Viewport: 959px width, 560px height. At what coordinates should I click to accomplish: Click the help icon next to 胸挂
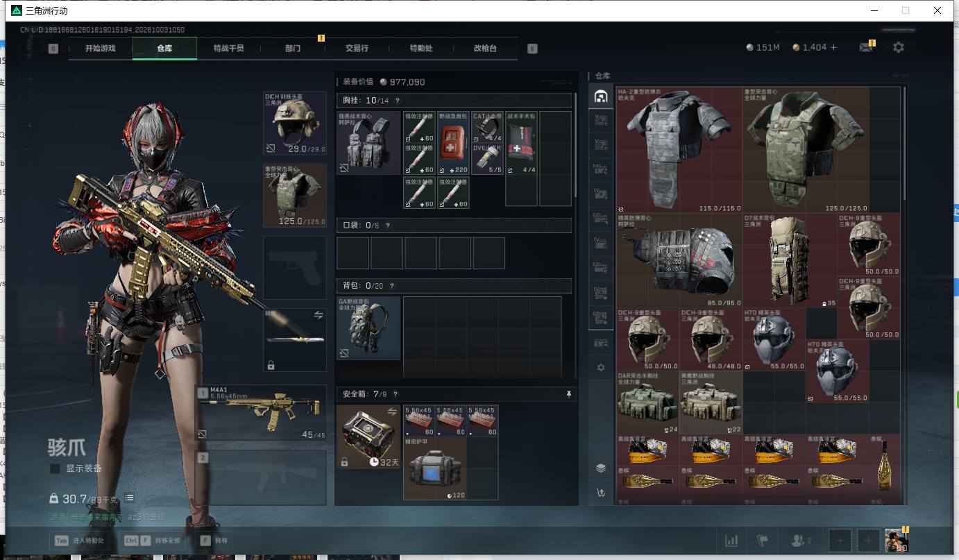point(398,101)
